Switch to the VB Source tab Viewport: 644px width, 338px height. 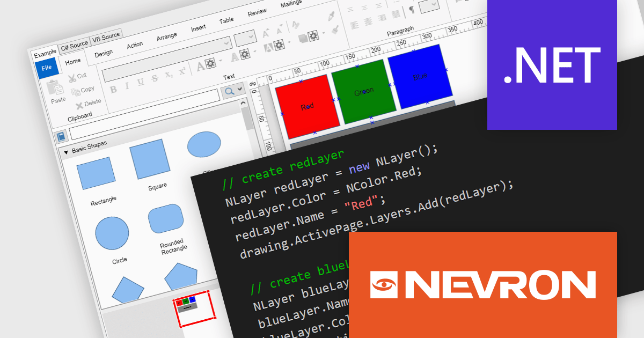click(x=106, y=36)
